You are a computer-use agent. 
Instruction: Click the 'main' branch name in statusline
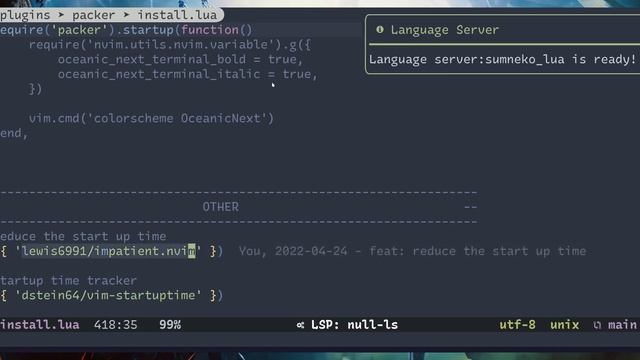[x=622, y=325]
